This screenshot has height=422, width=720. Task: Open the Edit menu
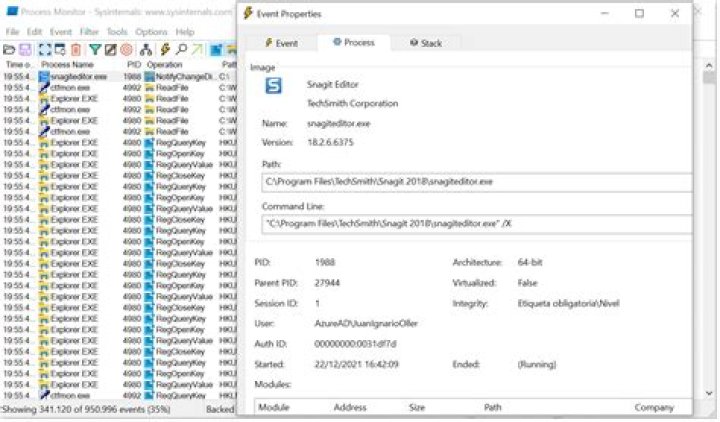pyautogui.click(x=34, y=32)
